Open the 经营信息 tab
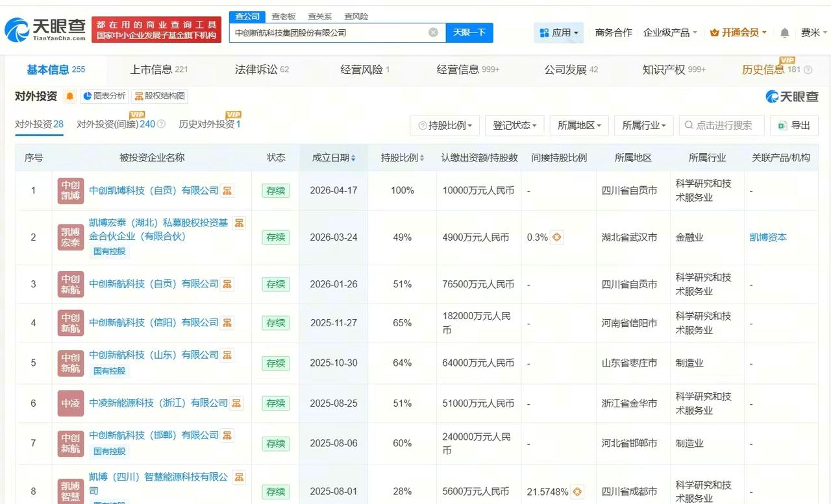The height and width of the screenshot is (504, 831). point(468,69)
